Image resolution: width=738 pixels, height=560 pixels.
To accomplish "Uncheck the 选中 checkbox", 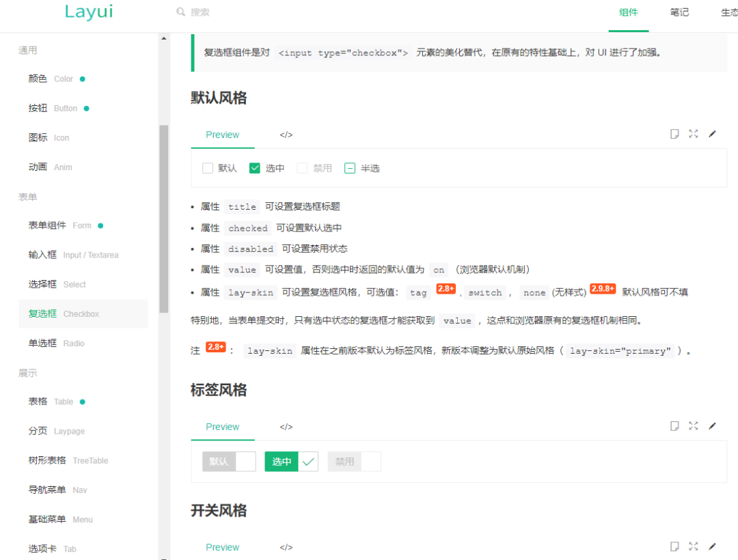I will point(255,168).
